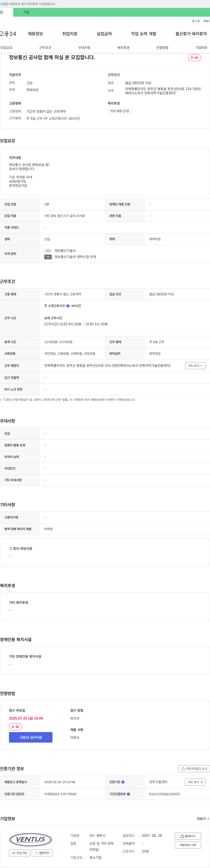
Task: Jump to the 기업정보 section tab
Action: coord(201,48)
